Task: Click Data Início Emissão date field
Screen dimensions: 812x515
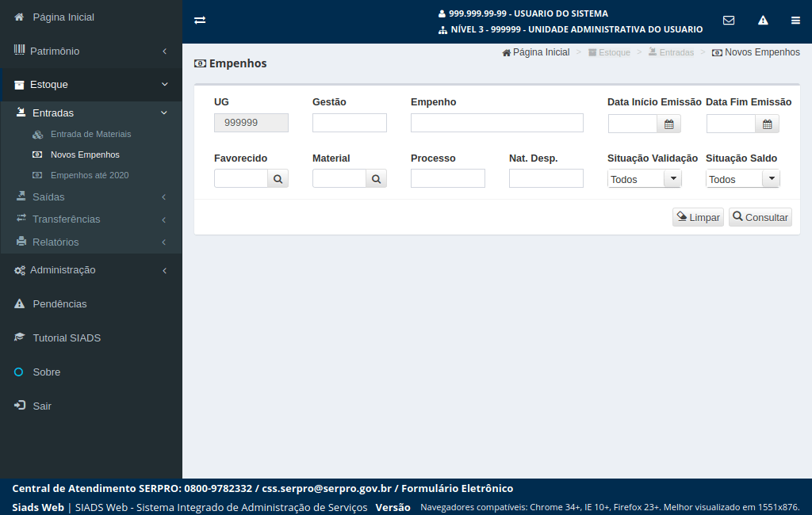Action: pyautogui.click(x=632, y=124)
